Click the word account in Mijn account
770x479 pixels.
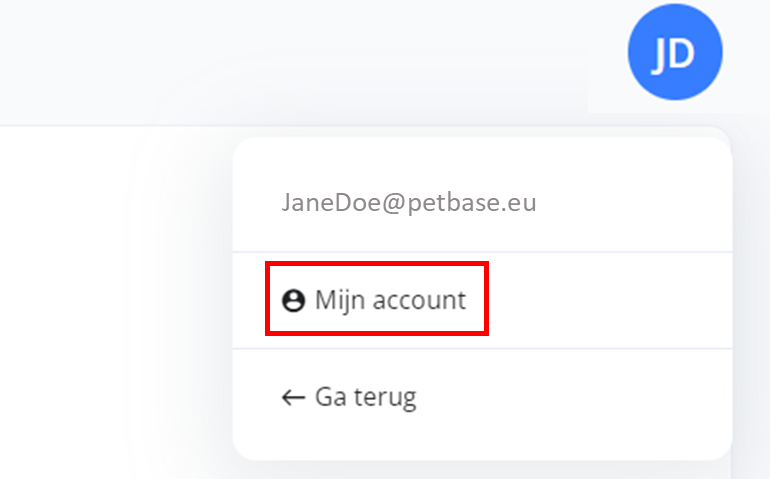(x=419, y=300)
